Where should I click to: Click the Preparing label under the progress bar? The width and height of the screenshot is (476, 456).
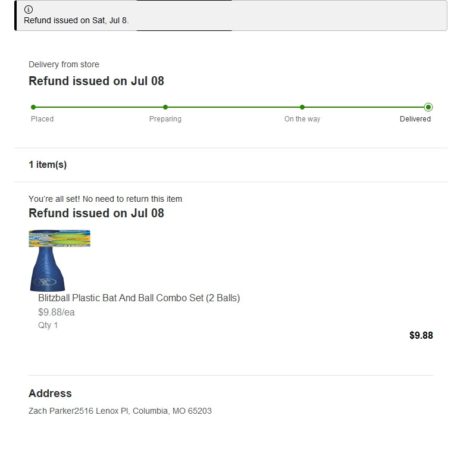tap(165, 119)
